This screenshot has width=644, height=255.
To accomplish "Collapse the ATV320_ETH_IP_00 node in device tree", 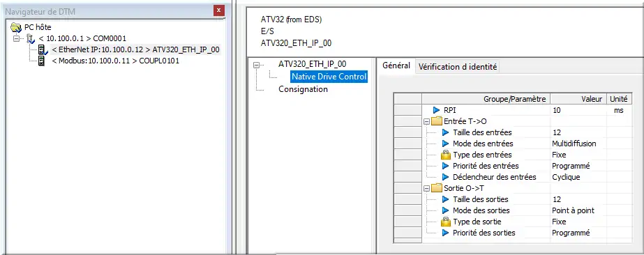I will [x=257, y=64].
